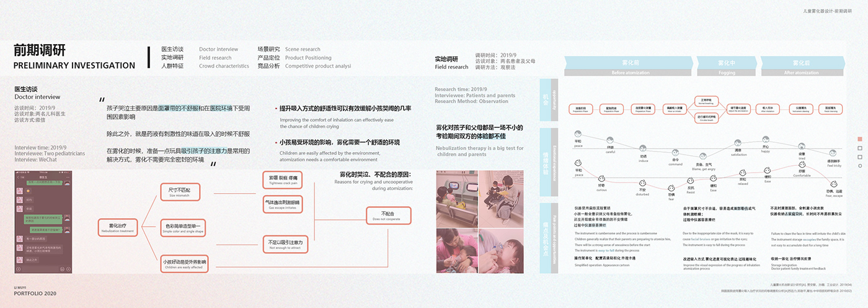Click the 'Facial cleaning' flow box

click(x=830, y=109)
